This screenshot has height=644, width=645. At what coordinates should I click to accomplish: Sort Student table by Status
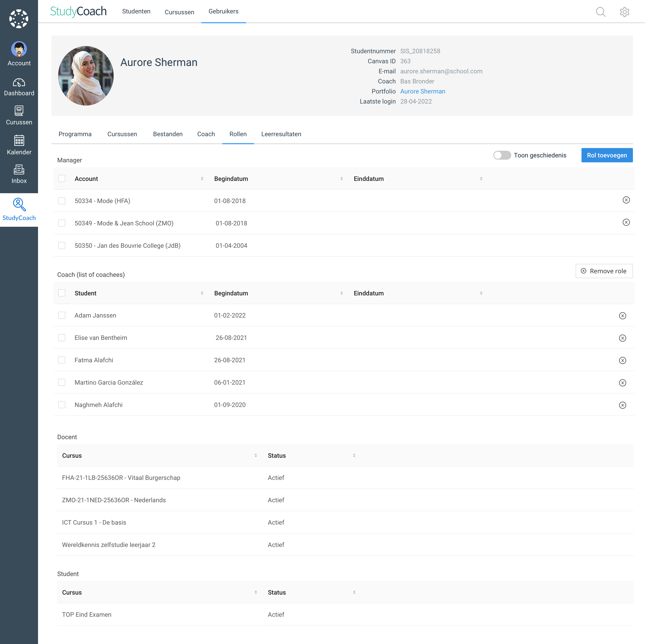point(354,593)
